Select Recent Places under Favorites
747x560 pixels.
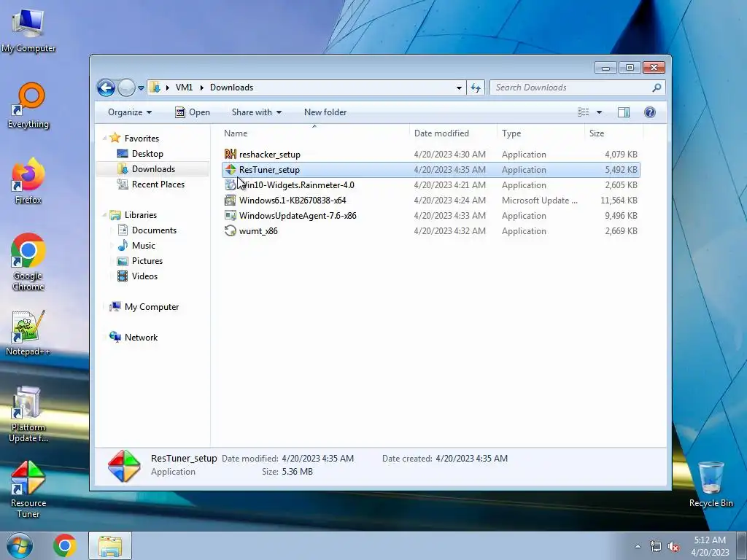[x=158, y=184]
